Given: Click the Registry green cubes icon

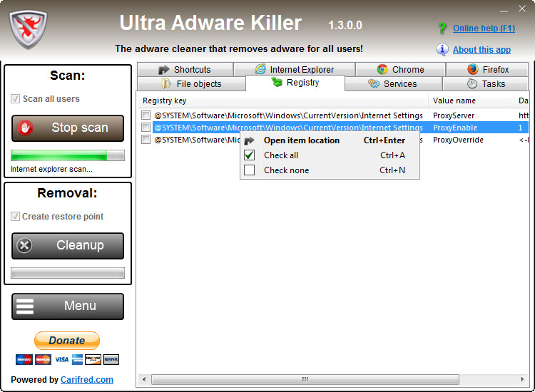Looking at the screenshot, I should tap(277, 82).
